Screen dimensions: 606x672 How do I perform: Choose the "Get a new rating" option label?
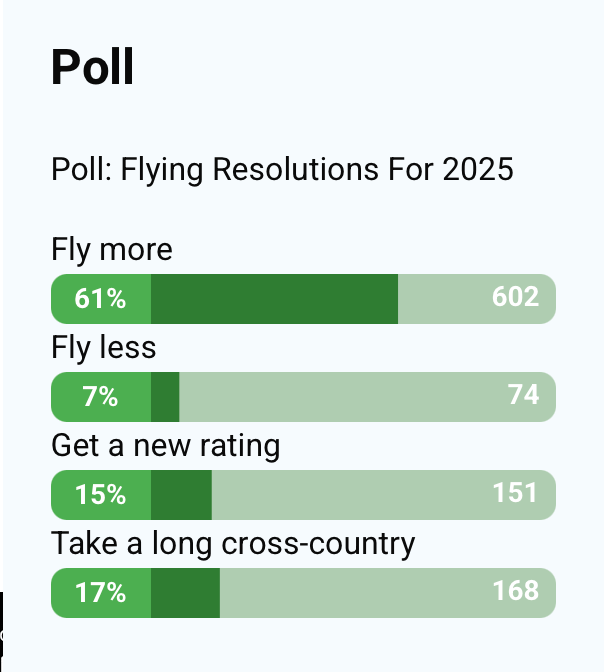(x=165, y=445)
